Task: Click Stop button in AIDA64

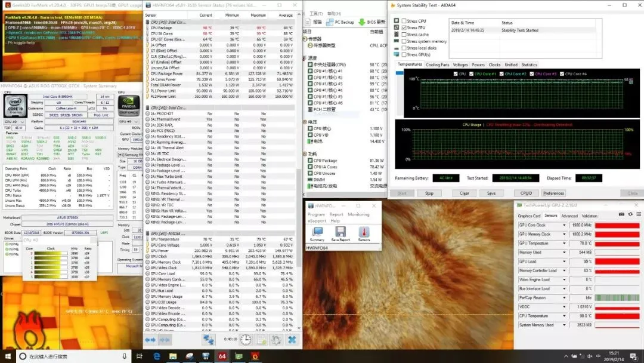Action: coord(429,193)
